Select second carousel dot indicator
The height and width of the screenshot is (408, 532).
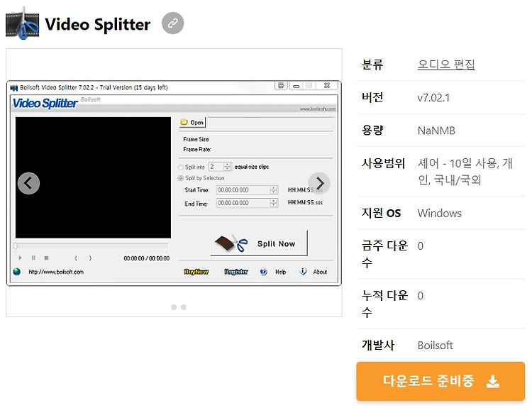[x=184, y=307]
